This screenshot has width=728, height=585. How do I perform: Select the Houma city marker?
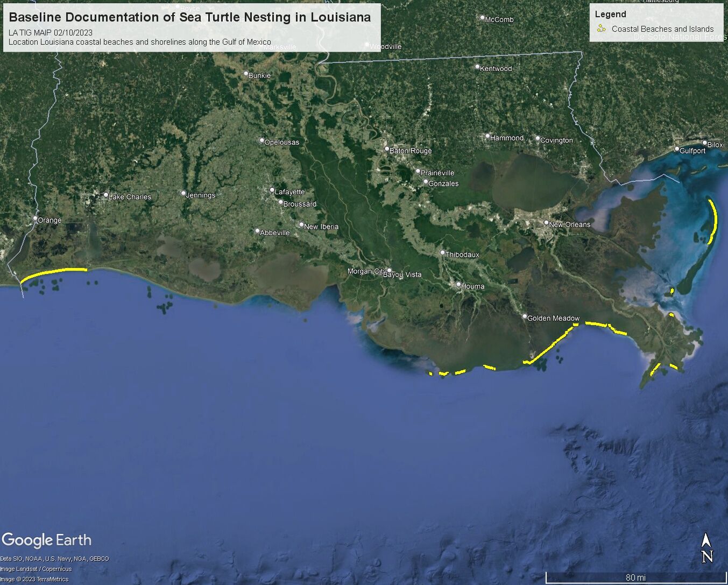458,285
